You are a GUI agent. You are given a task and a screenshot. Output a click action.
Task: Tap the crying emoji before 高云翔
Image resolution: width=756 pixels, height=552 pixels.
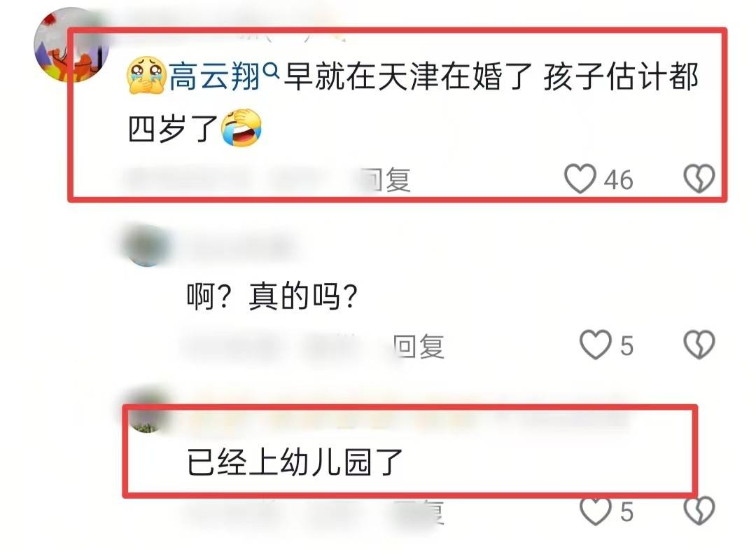point(146,75)
